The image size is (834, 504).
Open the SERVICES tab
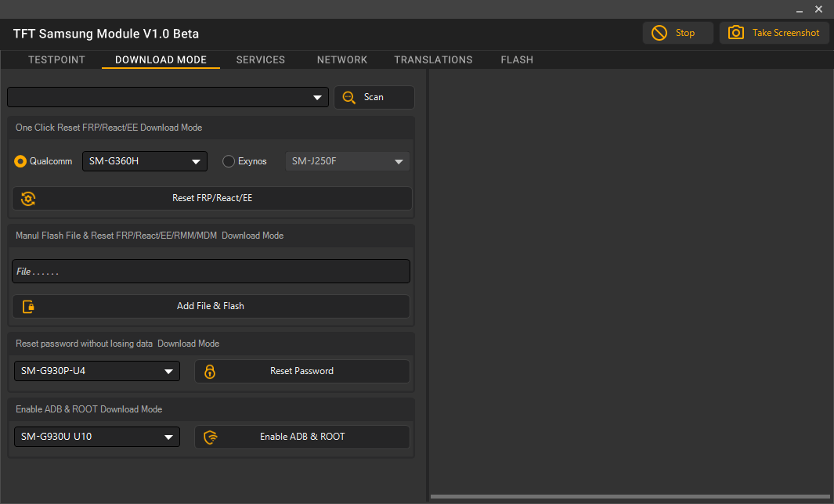pyautogui.click(x=260, y=59)
